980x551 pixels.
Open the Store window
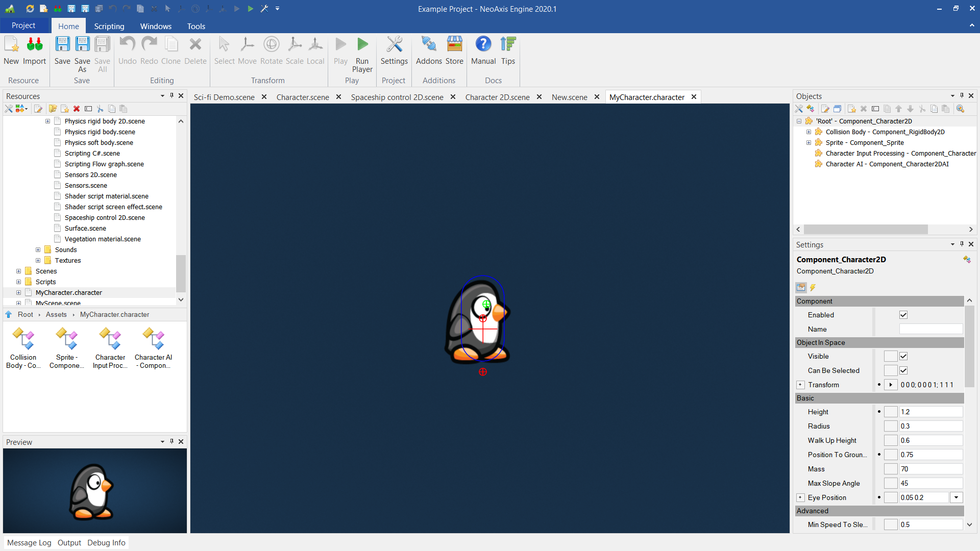454,48
